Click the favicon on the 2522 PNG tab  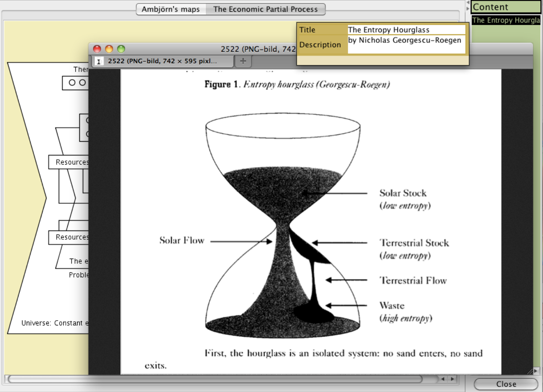point(99,61)
